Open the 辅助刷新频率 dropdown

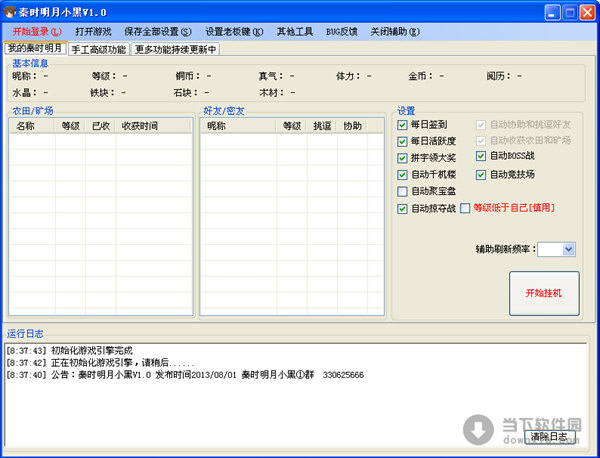pyautogui.click(x=568, y=249)
